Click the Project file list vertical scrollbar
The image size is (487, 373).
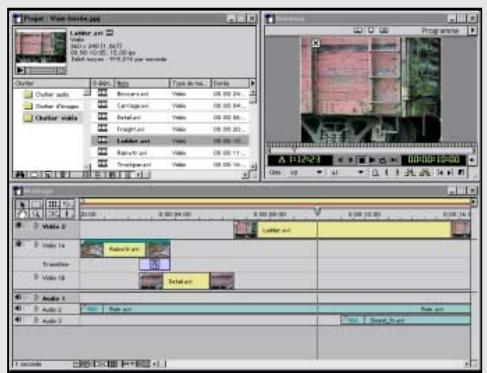pyautogui.click(x=253, y=129)
